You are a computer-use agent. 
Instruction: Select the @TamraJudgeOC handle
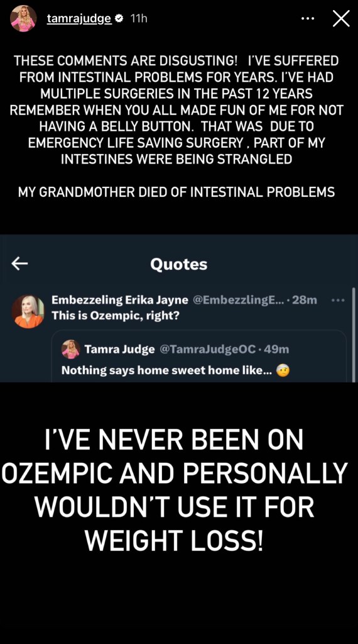207,350
